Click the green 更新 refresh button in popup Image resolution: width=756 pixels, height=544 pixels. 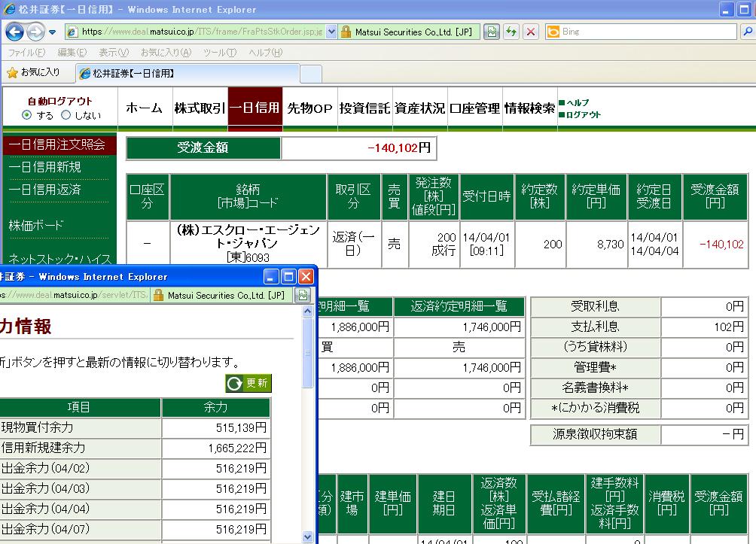tap(248, 383)
